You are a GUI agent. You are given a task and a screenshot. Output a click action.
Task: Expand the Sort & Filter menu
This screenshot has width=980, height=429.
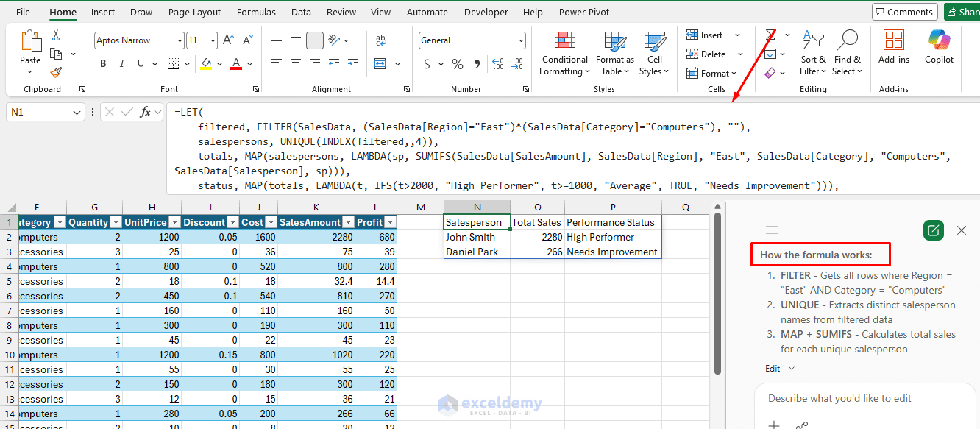point(813,53)
